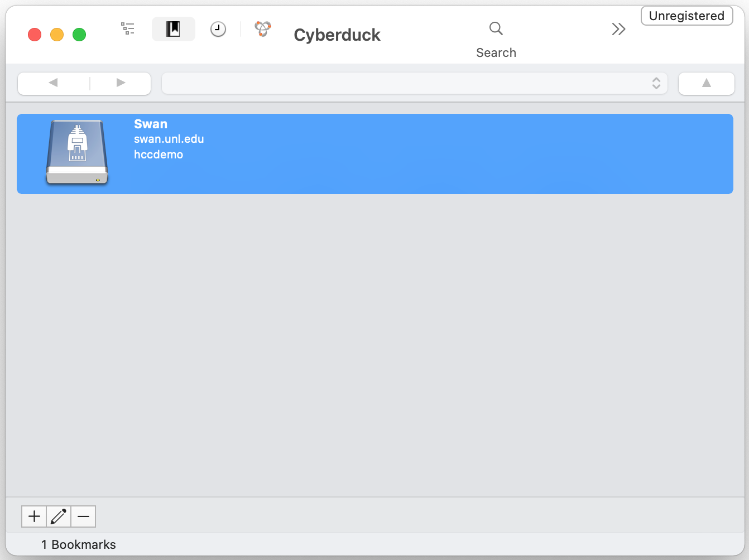Screen dimensions: 749x560
Task: Go to parent folder with up-arrow button
Action: point(706,83)
